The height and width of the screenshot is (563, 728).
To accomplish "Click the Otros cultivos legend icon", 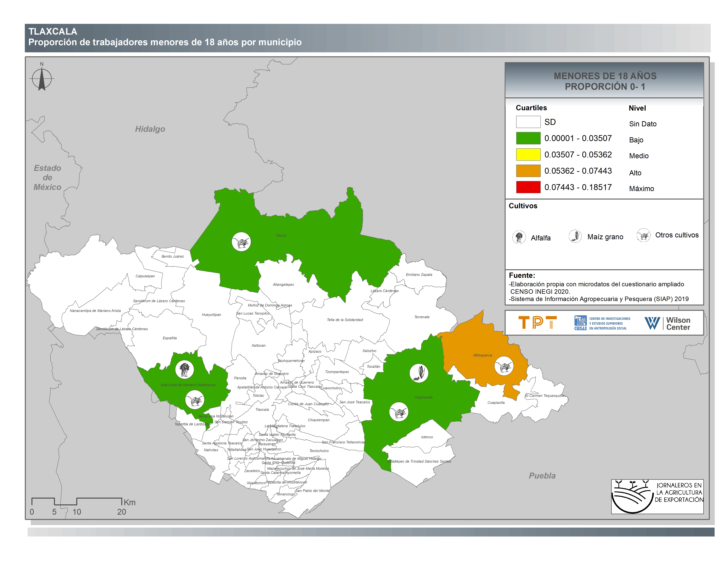I will tap(643, 235).
